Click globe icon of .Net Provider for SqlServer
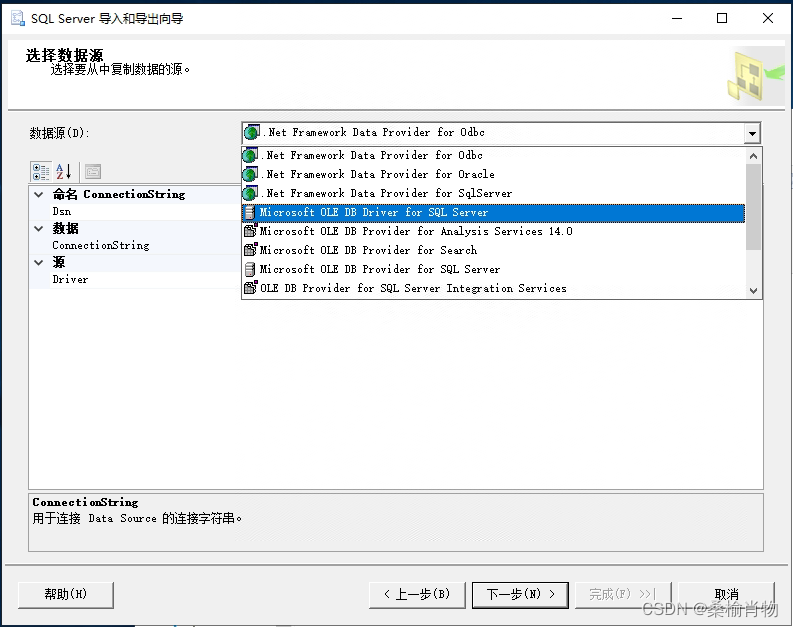The image size is (793, 627). (250, 193)
